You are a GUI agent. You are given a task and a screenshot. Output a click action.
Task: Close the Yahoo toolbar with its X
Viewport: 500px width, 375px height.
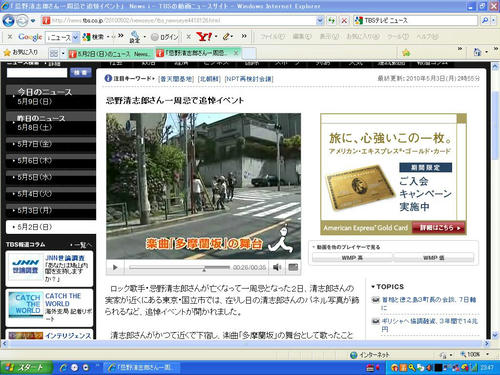188,37
